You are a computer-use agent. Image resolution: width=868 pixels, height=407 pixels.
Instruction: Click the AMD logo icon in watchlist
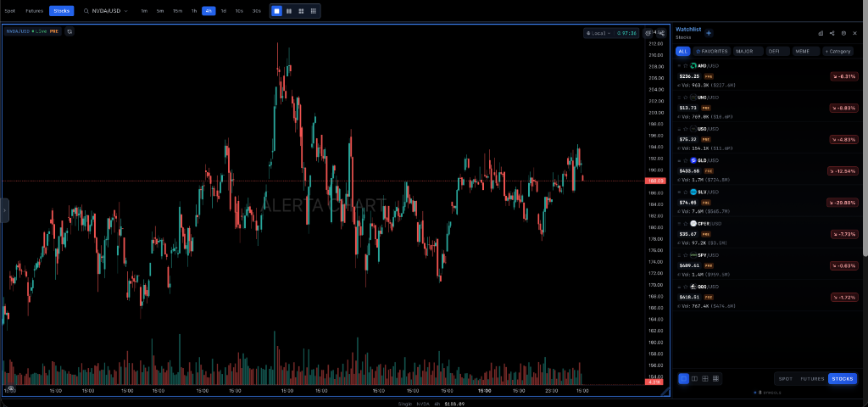coord(693,66)
